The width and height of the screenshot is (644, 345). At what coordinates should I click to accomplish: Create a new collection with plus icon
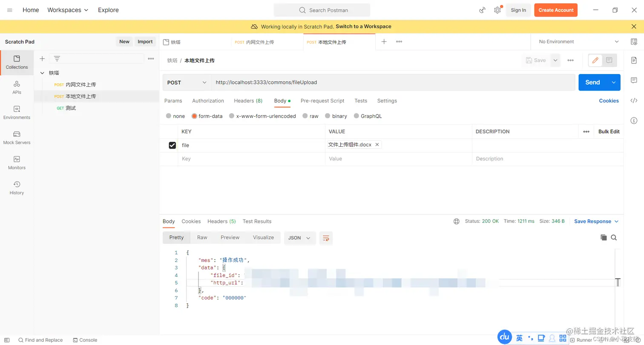(x=42, y=59)
